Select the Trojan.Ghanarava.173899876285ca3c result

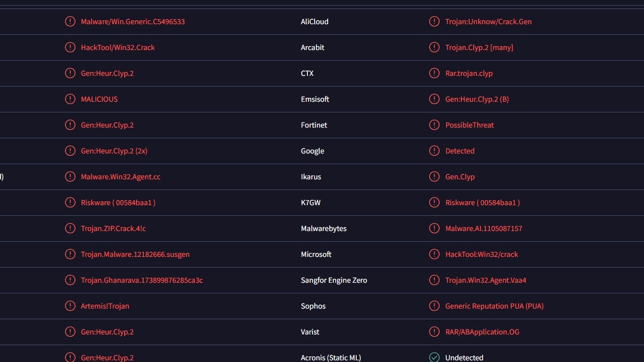point(142,280)
